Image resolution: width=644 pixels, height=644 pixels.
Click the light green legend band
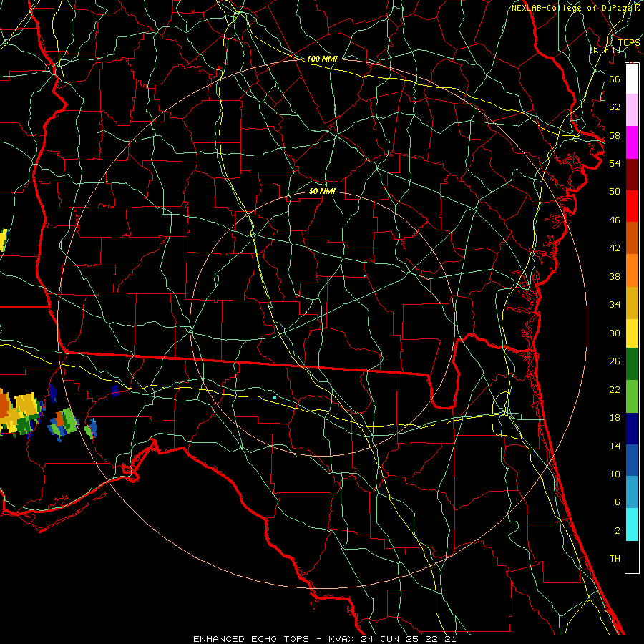(632, 396)
